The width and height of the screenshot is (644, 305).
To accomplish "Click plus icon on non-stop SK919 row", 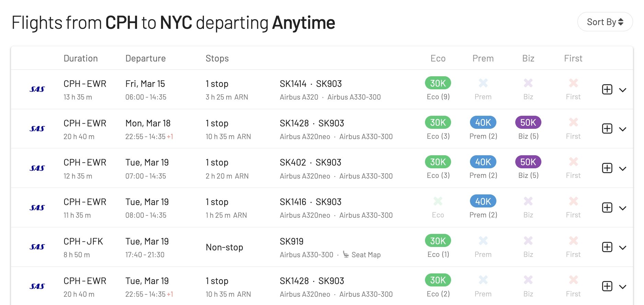I will pyautogui.click(x=607, y=247).
